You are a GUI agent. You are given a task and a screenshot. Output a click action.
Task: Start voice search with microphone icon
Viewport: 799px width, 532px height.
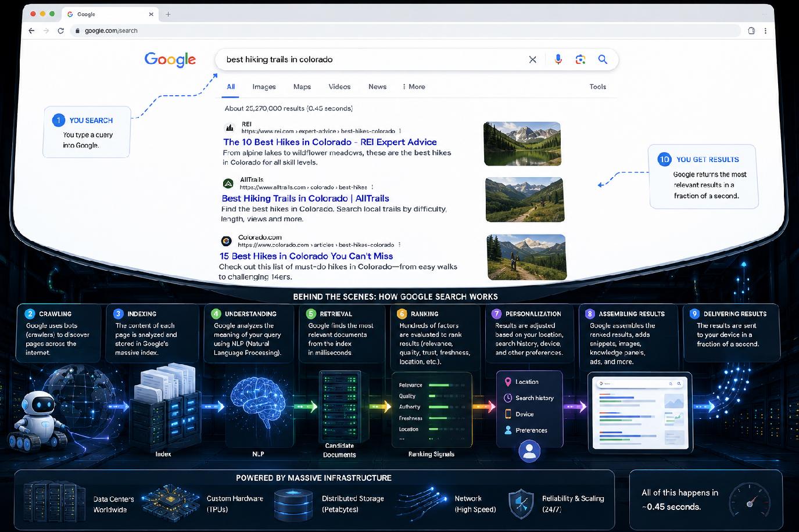point(558,59)
